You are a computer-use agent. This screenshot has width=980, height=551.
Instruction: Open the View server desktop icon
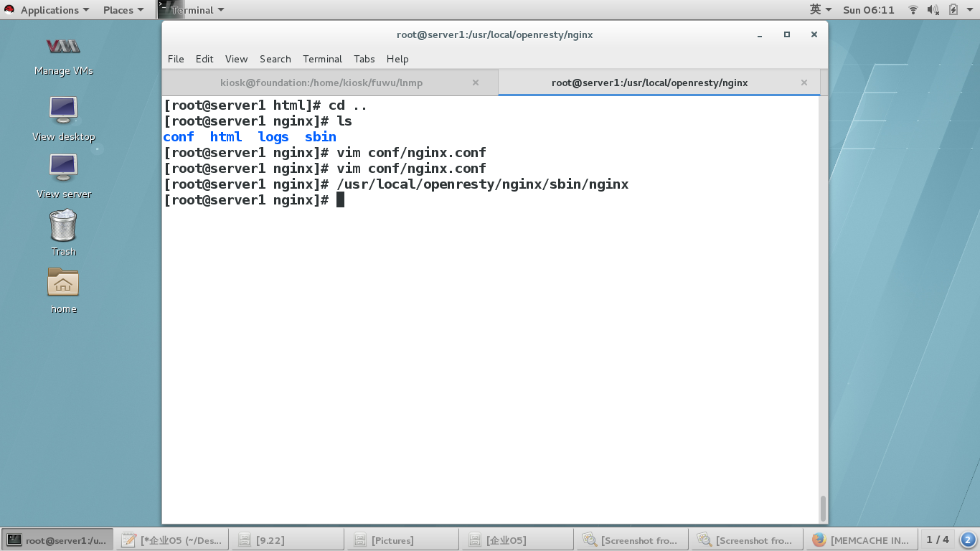(63, 176)
